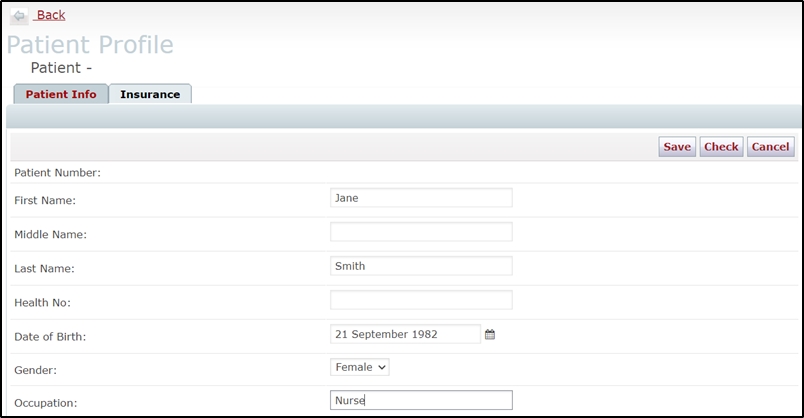Click the empty Health No field
Viewport: 804px width, 418px height.
coord(421,300)
